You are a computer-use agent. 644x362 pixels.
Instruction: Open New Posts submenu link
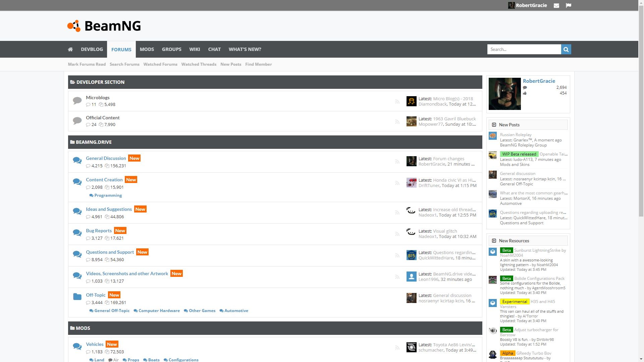[231, 64]
